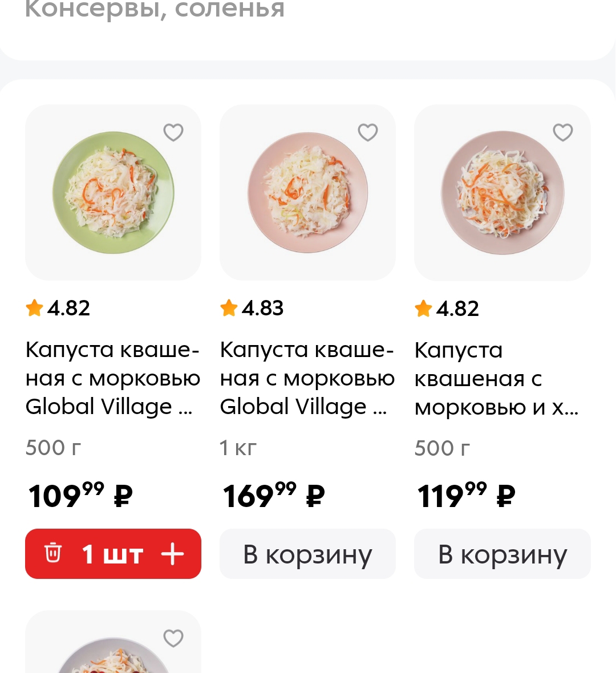Screen dimensions: 616x673
Task: Toggle heart on the 1 кг cabbage product
Action: pyautogui.click(x=368, y=132)
